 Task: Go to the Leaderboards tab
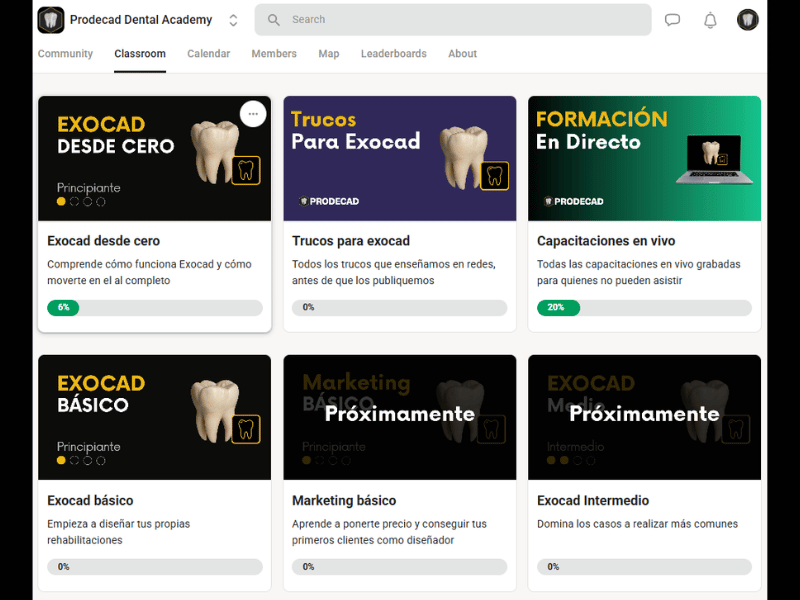393,54
